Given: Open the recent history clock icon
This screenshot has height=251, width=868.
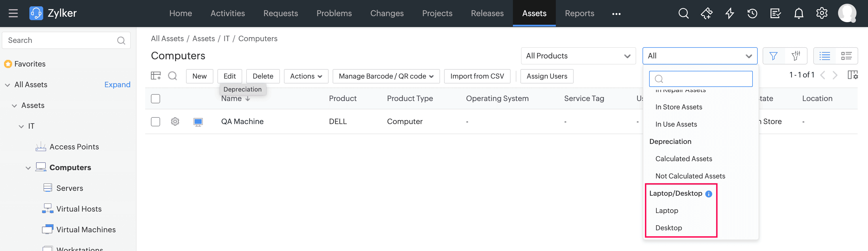Looking at the screenshot, I should click(752, 14).
